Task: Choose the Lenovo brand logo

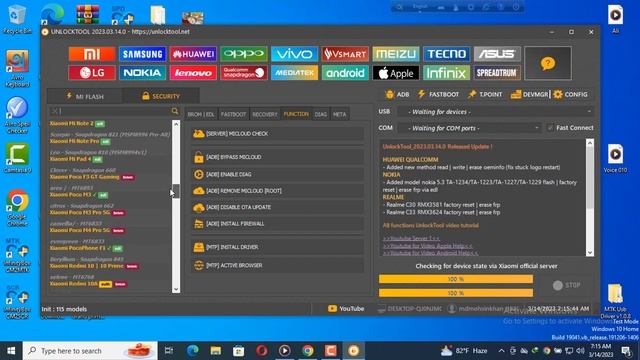Action: coord(193,73)
